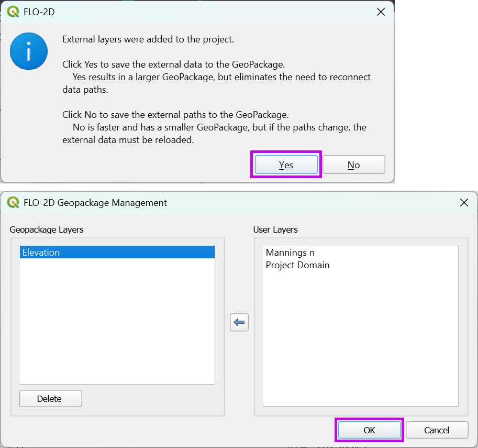
Task: Close the FLO-2D message dialog
Action: point(381,12)
